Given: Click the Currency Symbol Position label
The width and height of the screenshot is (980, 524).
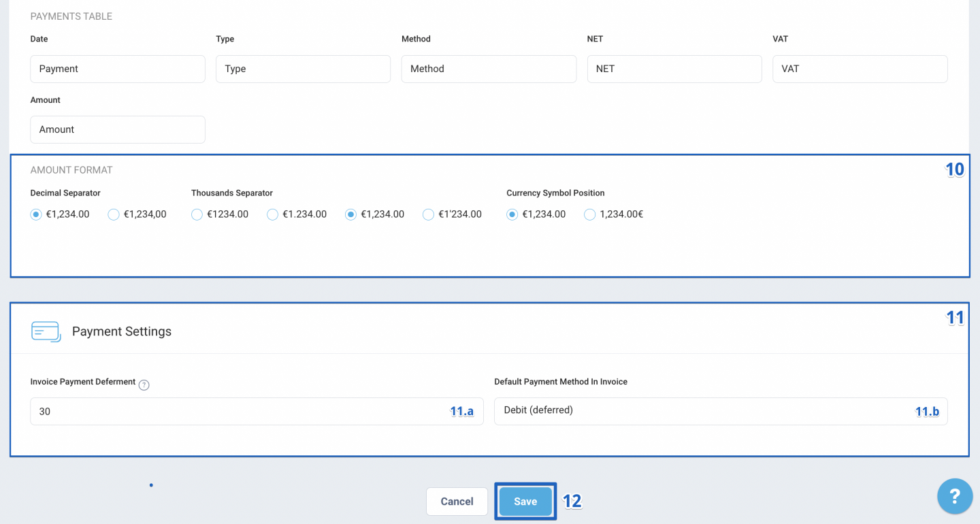Looking at the screenshot, I should 555,193.
